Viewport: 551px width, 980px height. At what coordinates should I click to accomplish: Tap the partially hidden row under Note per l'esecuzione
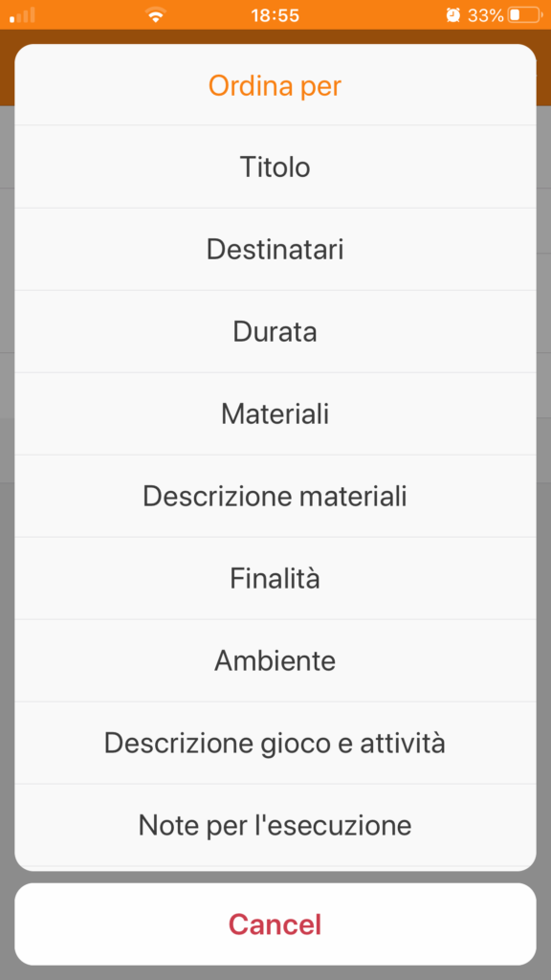click(275, 869)
